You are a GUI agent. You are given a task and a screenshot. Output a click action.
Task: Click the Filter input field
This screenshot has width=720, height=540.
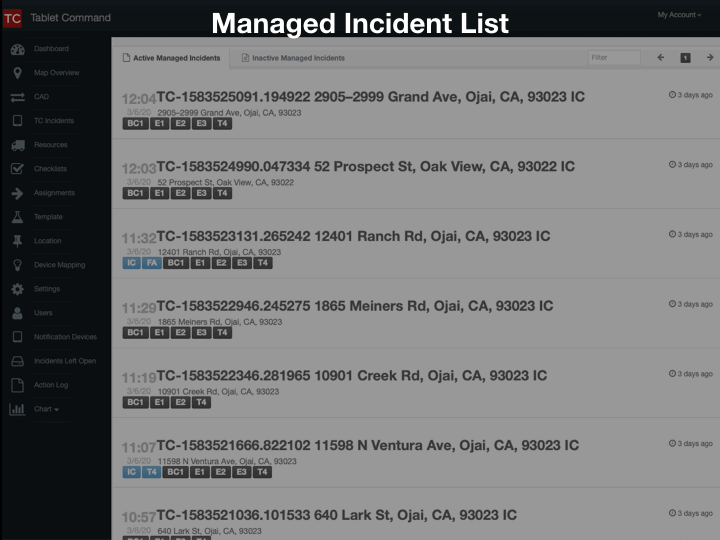(613, 58)
